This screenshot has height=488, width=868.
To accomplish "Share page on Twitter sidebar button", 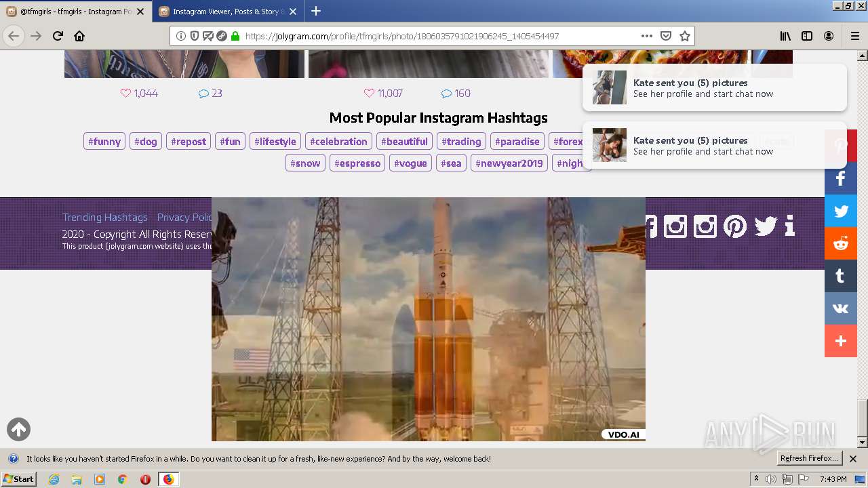I will (841, 211).
